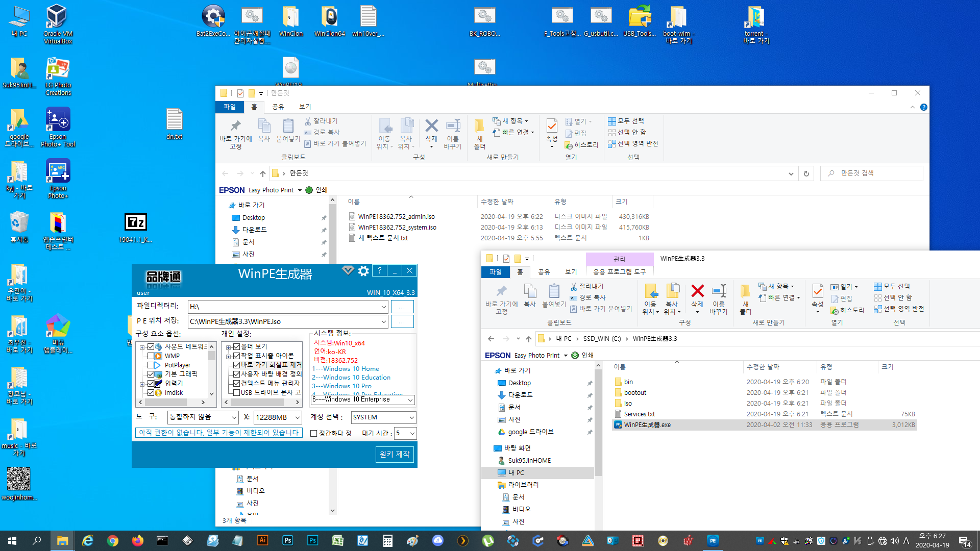Check the 정간하다 checkbox
The height and width of the screenshot is (551, 980).
(x=314, y=434)
